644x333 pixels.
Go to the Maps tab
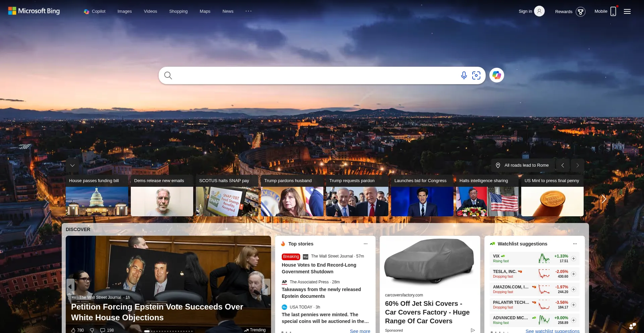coord(205,11)
